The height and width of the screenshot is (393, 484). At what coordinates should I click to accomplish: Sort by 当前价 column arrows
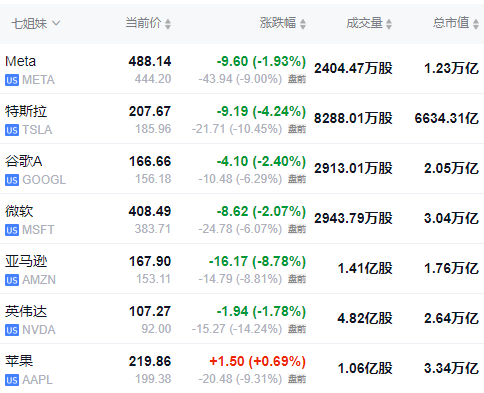168,24
